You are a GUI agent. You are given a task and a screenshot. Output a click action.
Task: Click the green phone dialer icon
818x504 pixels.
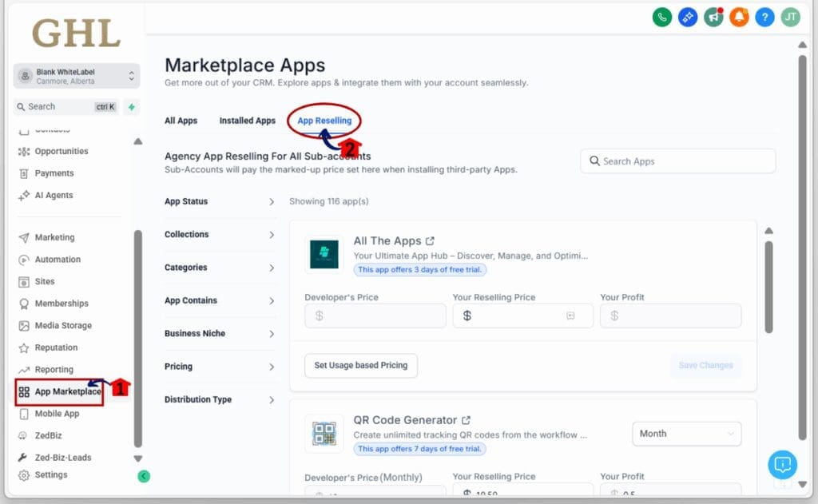pyautogui.click(x=661, y=17)
